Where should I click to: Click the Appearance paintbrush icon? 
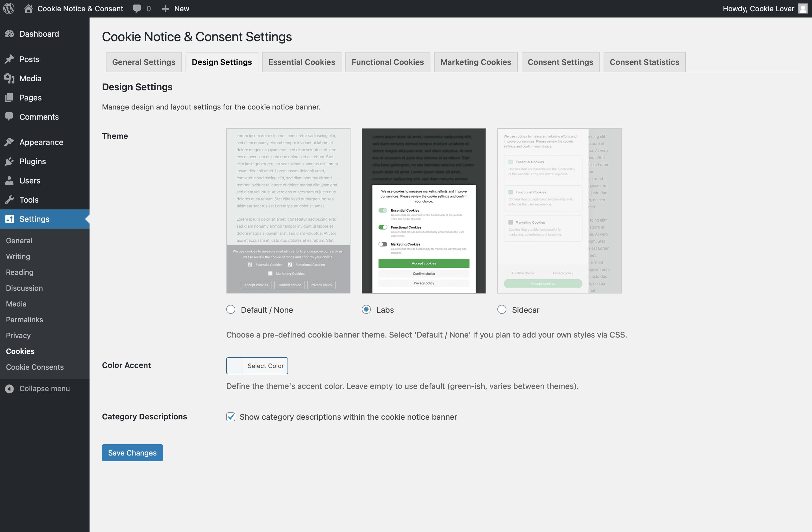click(x=10, y=142)
